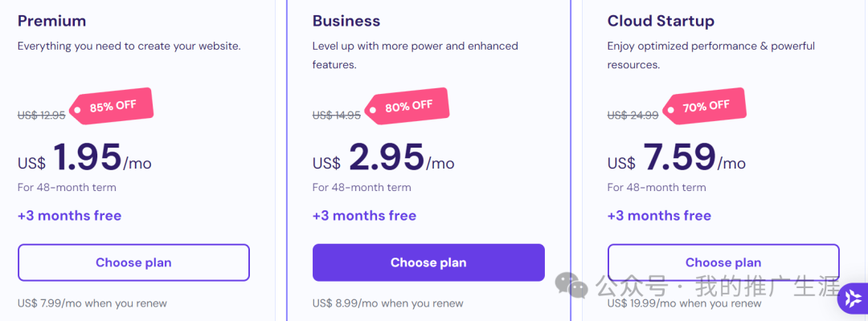Click the US$ 7.99/mo renewal note
868x321 pixels.
tap(92, 303)
